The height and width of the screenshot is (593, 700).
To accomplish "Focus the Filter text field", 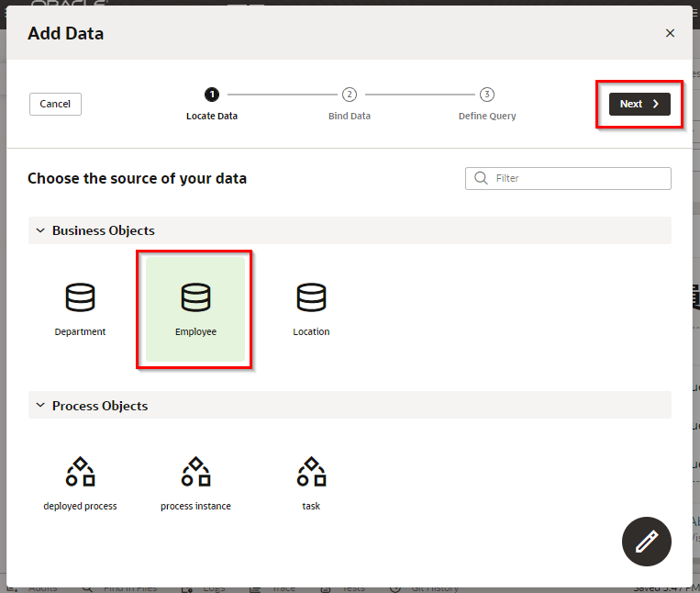I will (578, 178).
